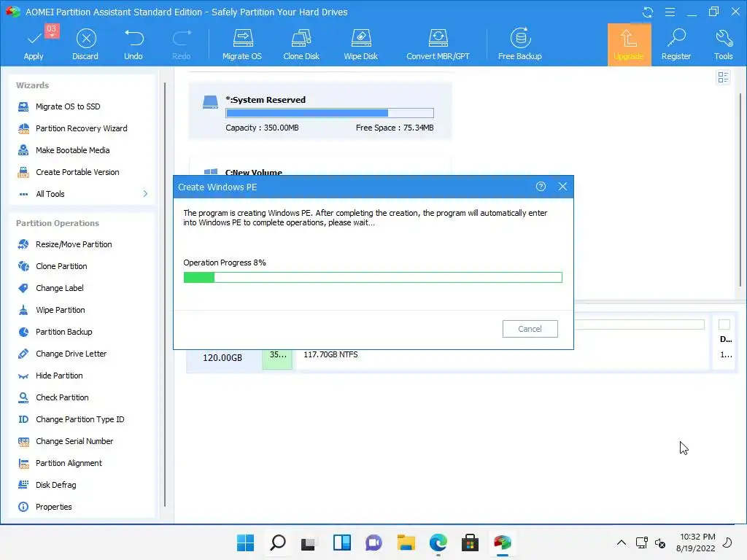The width and height of the screenshot is (747, 560).
Task: Discard pending operations
Action: click(86, 44)
